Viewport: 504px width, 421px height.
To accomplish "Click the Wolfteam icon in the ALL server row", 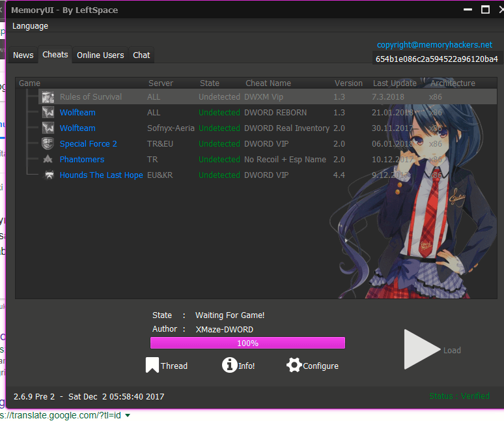I will click(48, 112).
